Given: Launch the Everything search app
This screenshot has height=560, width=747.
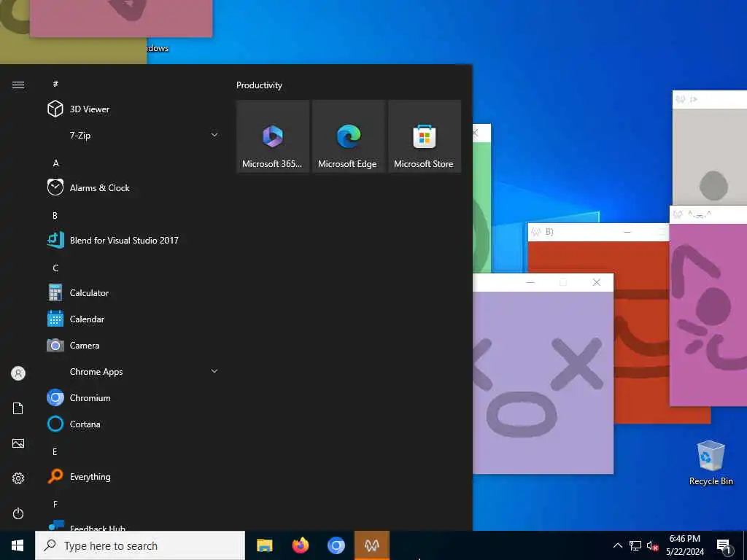Looking at the screenshot, I should [x=133, y=476].
